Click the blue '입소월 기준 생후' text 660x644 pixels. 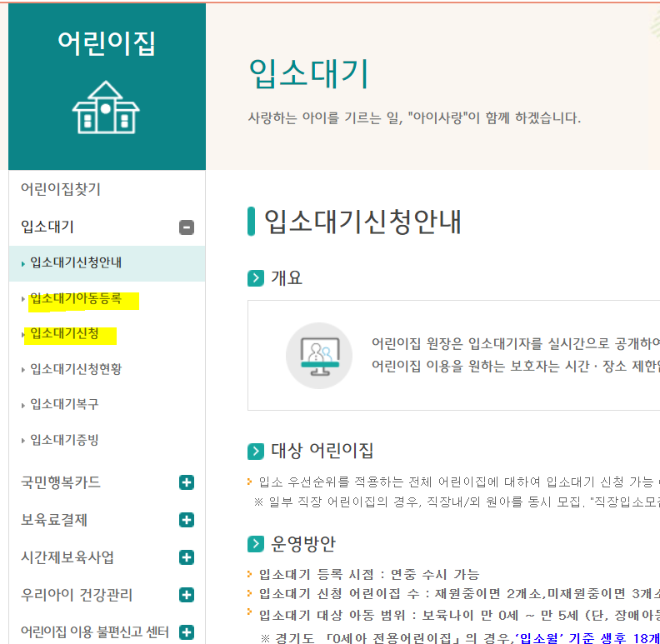pyautogui.click(x=587, y=638)
